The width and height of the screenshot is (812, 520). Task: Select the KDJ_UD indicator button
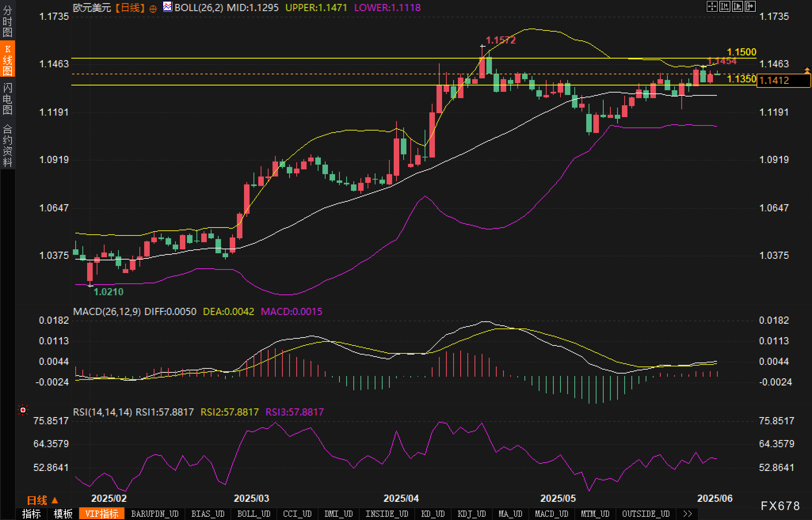tap(471, 514)
